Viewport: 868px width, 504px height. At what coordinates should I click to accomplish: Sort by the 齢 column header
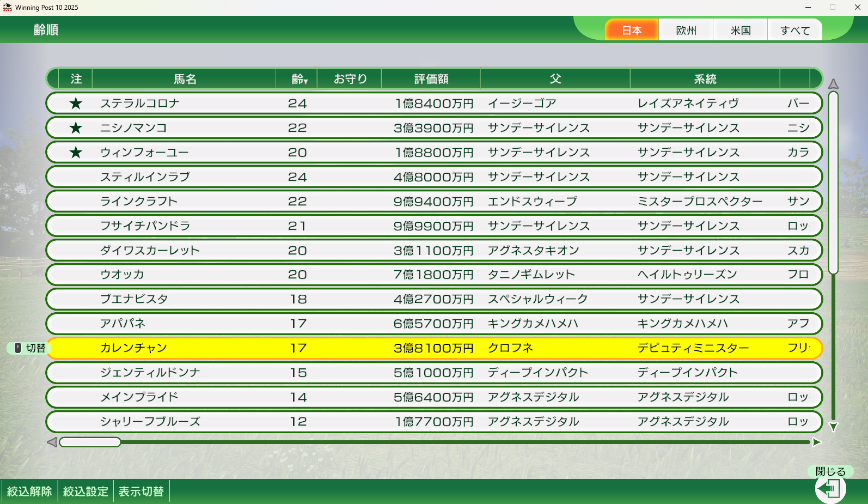click(x=297, y=79)
